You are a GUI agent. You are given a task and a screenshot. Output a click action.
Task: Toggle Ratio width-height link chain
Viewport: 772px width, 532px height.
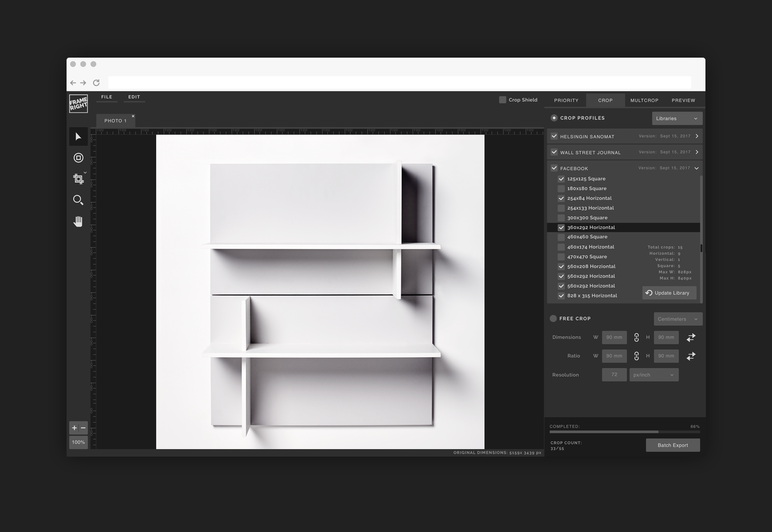[x=636, y=356]
